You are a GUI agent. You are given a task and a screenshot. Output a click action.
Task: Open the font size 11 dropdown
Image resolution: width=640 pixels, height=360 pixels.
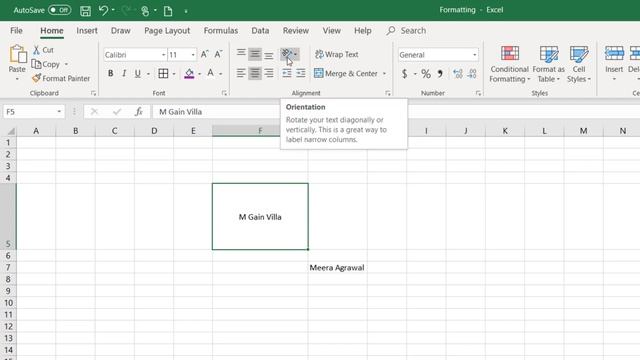tap(193, 55)
